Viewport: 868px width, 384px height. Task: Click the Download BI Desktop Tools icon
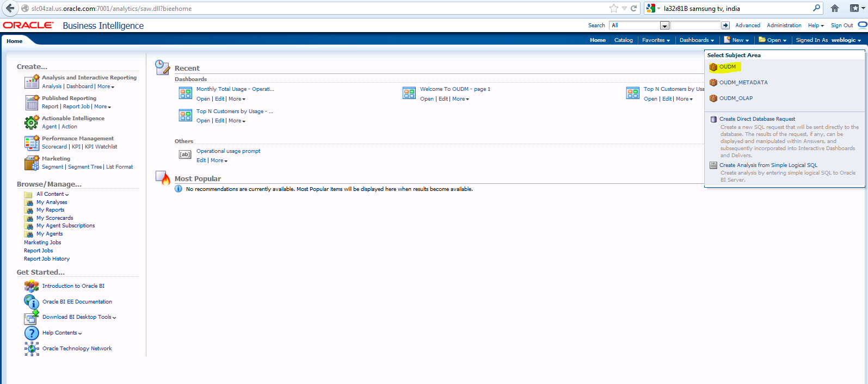pos(32,318)
